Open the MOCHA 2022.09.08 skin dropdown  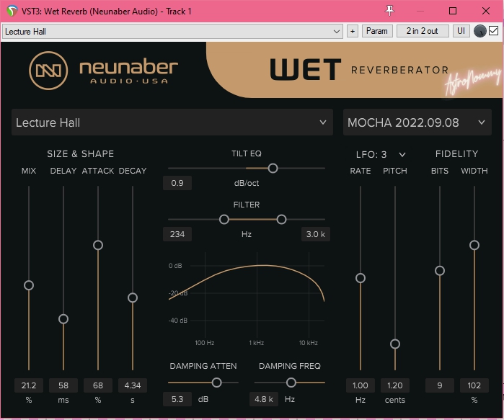[x=417, y=122]
